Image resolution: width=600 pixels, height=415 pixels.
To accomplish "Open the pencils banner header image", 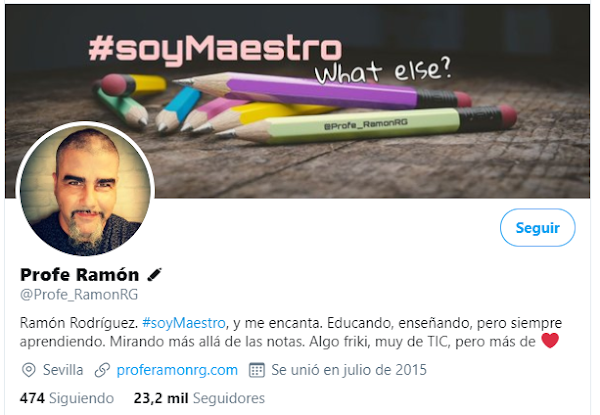I will coord(297,101).
